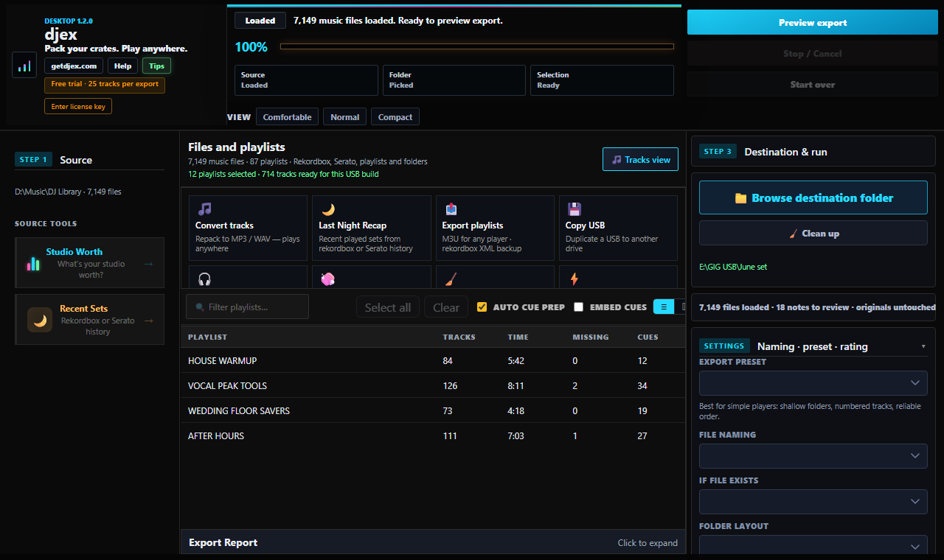Switch view to Comfortable
The height and width of the screenshot is (560, 944).
[288, 117]
